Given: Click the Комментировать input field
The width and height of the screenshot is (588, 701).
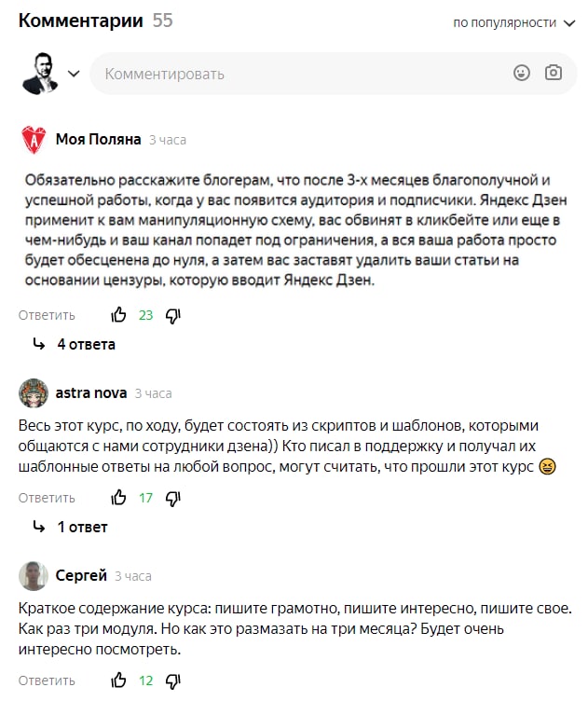Looking at the screenshot, I should coord(298,74).
